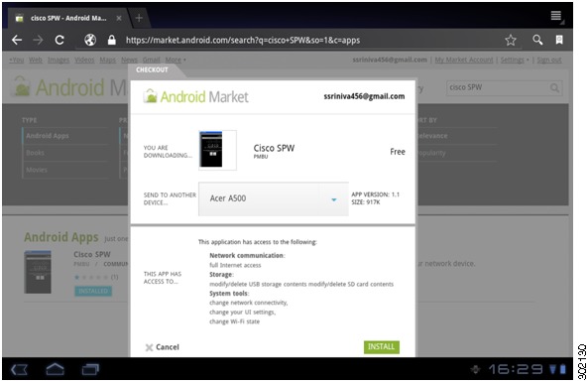
Task: Tap the battery status icon
Action: click(x=563, y=369)
